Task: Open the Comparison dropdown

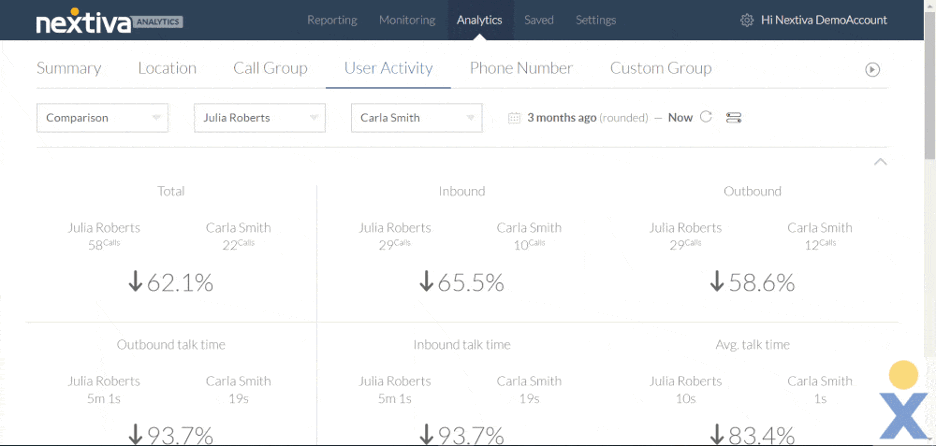Action: tap(103, 118)
